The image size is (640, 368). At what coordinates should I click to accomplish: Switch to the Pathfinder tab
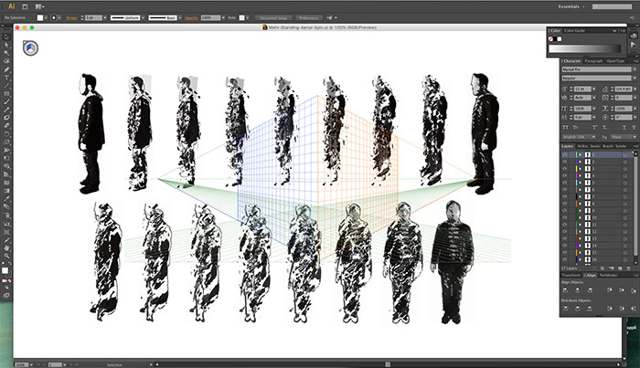[608, 275]
